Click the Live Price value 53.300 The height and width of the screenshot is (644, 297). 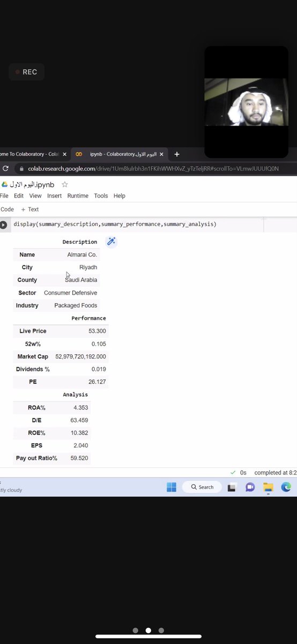pyautogui.click(x=97, y=331)
